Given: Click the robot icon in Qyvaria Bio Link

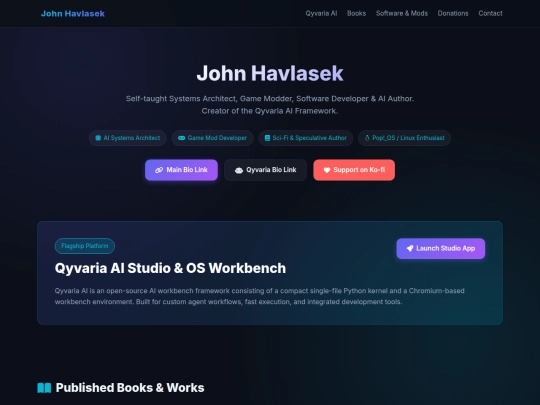Looking at the screenshot, I should [x=239, y=170].
